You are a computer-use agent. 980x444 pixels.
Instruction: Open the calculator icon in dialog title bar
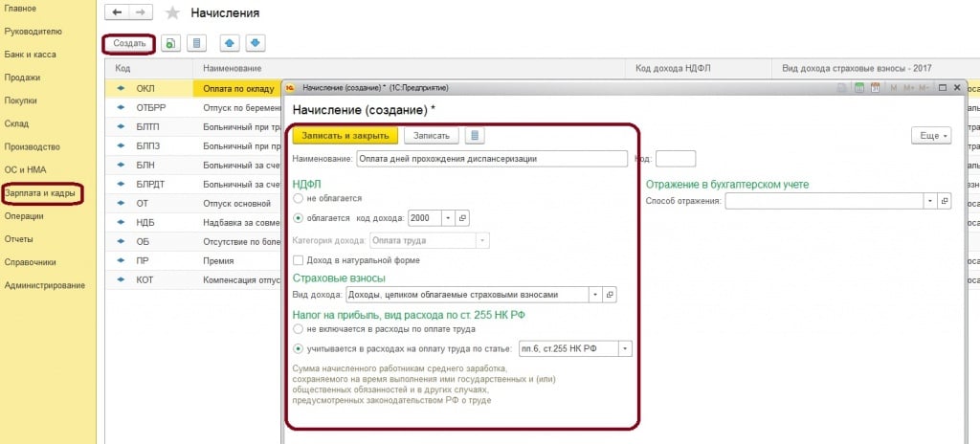click(858, 87)
